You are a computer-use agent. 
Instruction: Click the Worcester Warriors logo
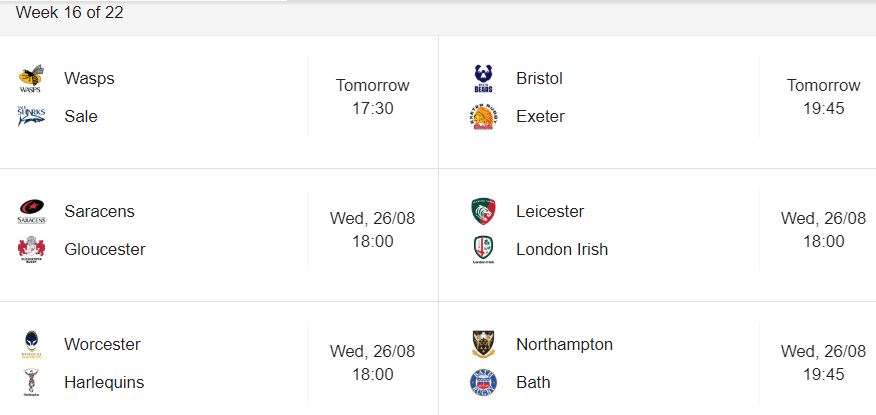[31, 345]
